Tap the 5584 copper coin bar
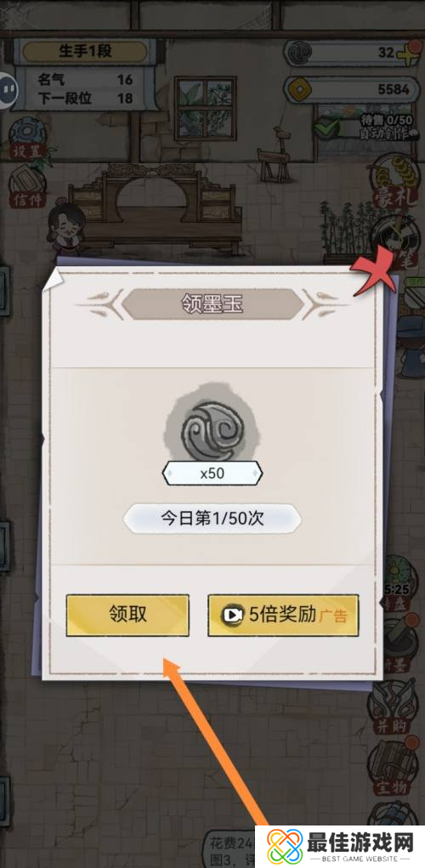425x868 pixels. (x=352, y=89)
